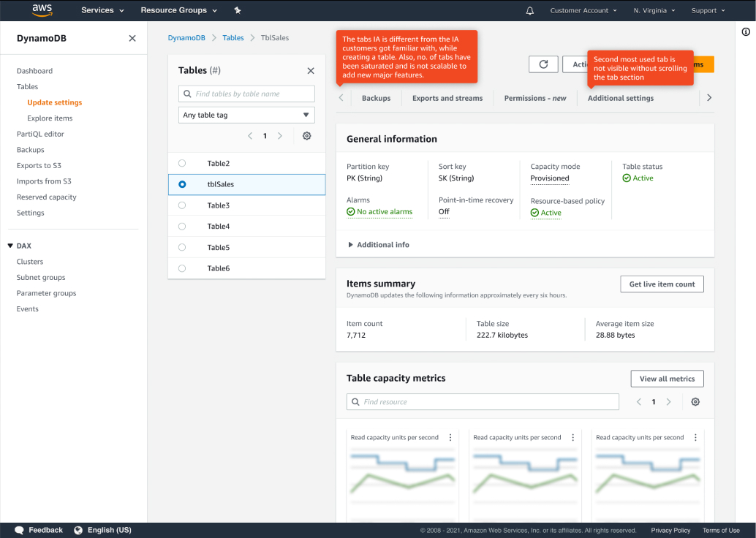Open capacity metrics settings gear icon
This screenshot has width=756, height=538.
(695, 402)
